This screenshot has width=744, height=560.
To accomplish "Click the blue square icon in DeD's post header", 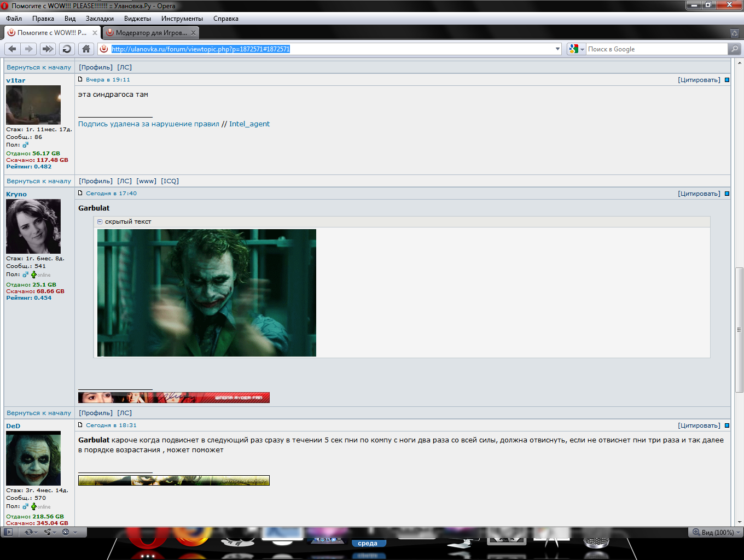I will [x=727, y=425].
